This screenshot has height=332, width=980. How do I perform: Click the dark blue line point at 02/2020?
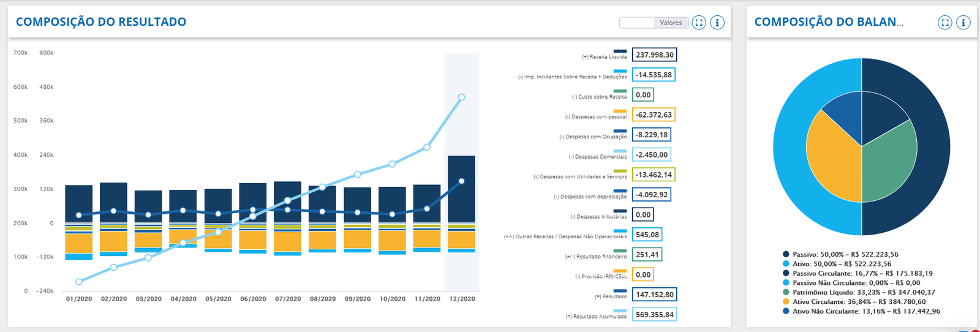(114, 211)
